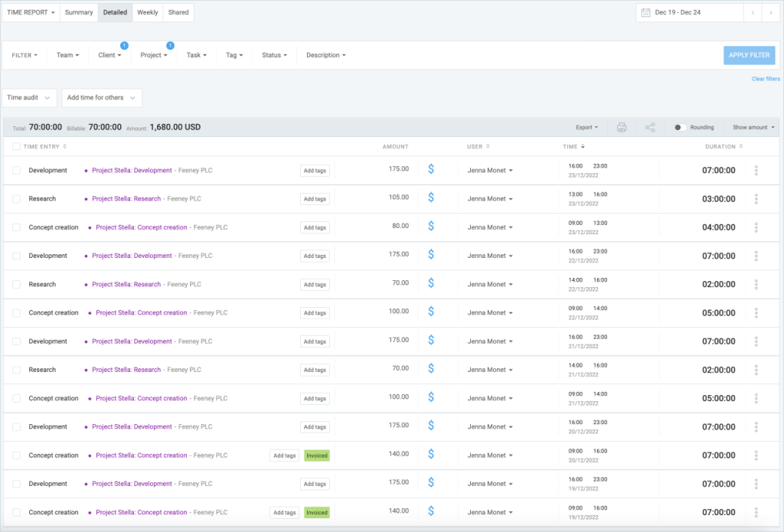Image resolution: width=784 pixels, height=532 pixels.
Task: Toggle billable dollar icon for 22/12/2022 Research entry
Action: point(431,283)
